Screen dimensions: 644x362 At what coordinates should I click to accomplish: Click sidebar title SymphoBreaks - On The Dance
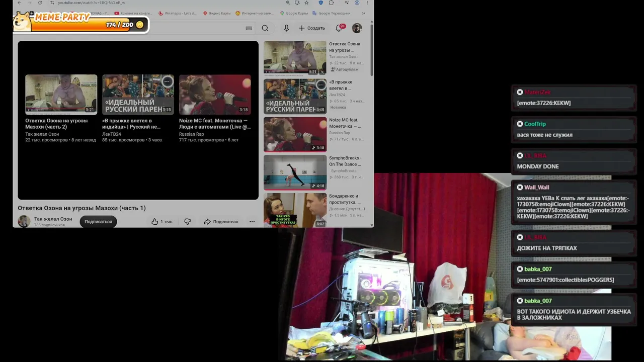click(x=345, y=161)
